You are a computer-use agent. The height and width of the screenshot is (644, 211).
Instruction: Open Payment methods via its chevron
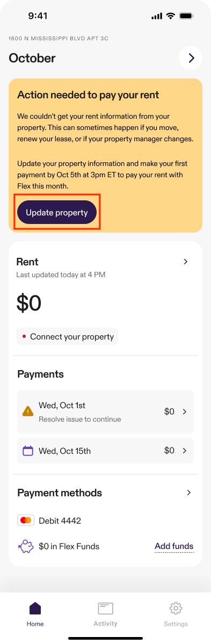(188, 493)
